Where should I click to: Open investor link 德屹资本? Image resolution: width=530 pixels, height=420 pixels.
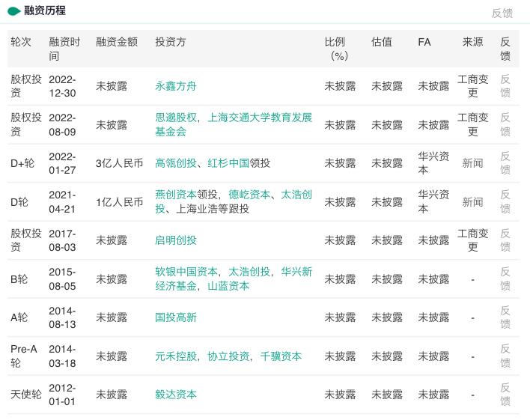pyautogui.click(x=249, y=195)
